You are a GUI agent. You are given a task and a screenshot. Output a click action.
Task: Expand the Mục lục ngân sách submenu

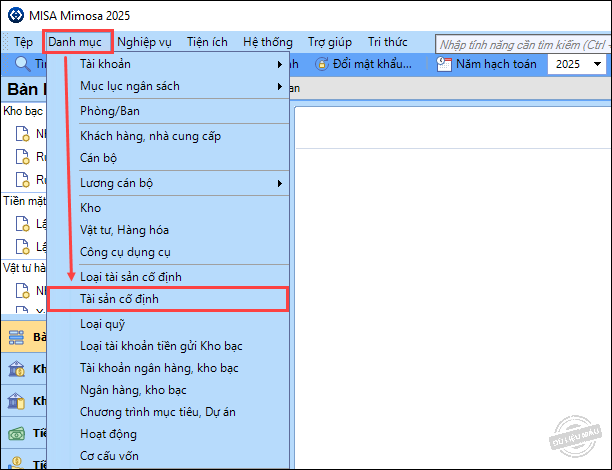[x=180, y=86]
